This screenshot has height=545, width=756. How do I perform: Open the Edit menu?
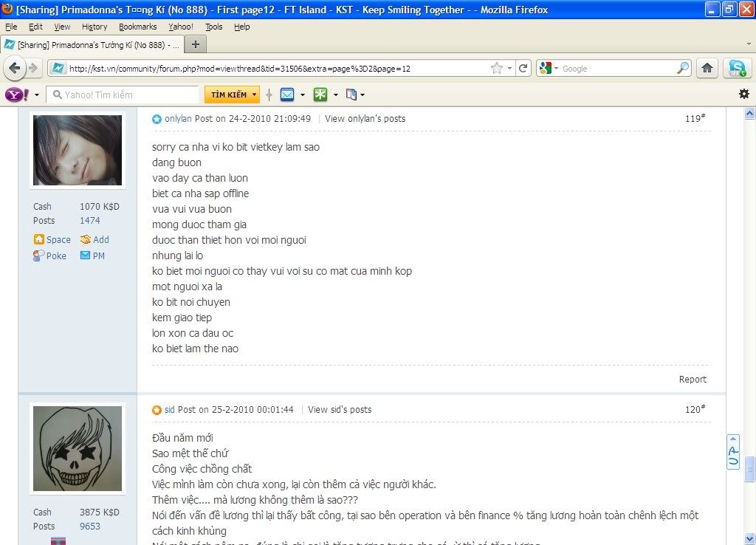[x=35, y=27]
